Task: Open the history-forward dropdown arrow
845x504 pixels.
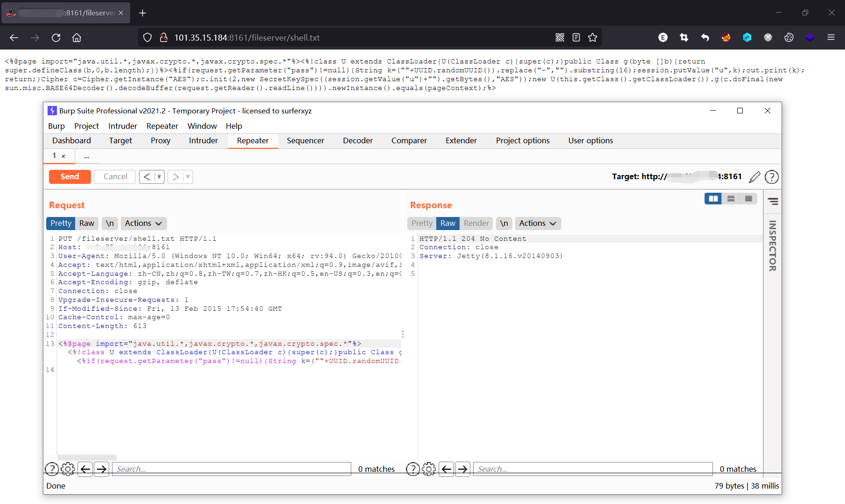Action: click(188, 177)
